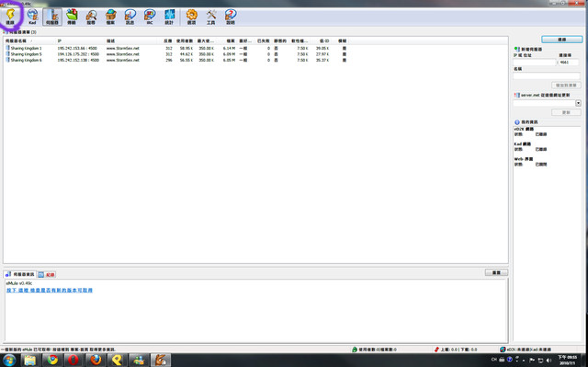Click the Reset button above log pane
This screenshot has width=588, height=367.
tap(496, 272)
